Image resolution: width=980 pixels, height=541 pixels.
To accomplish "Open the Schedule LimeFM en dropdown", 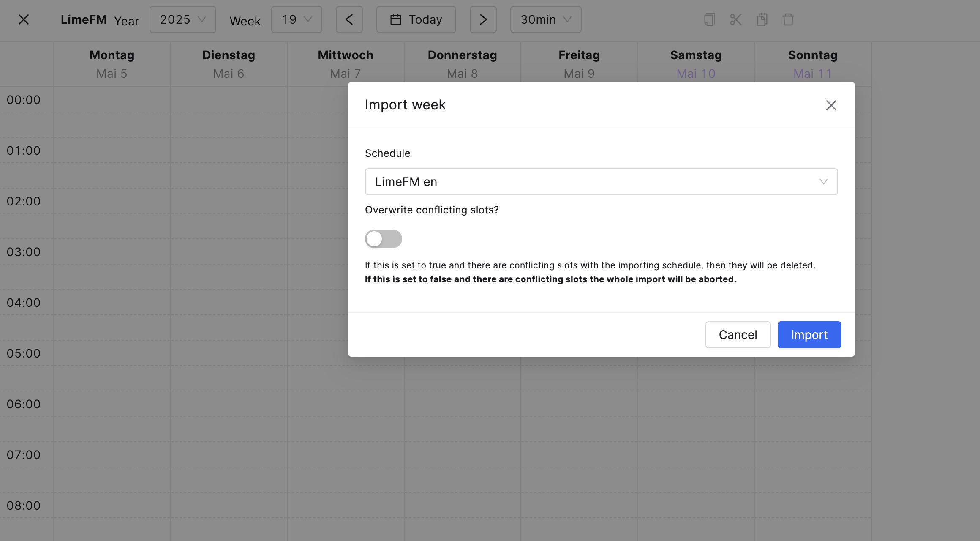I will [x=601, y=182].
